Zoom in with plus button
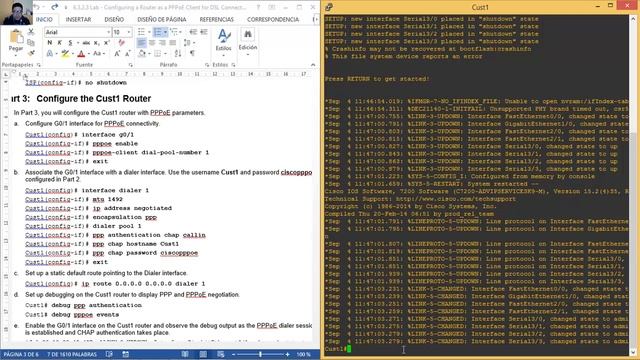Screen dimensions: 640x360 click(287, 354)
